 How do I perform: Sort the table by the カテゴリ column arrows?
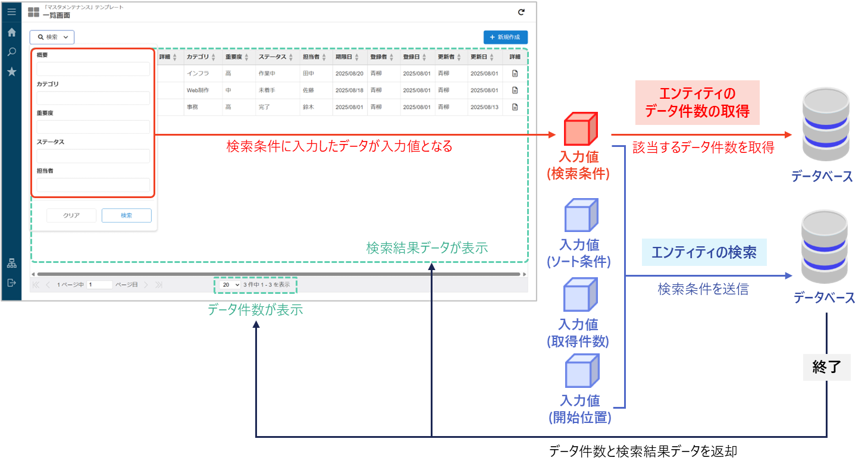(x=215, y=57)
